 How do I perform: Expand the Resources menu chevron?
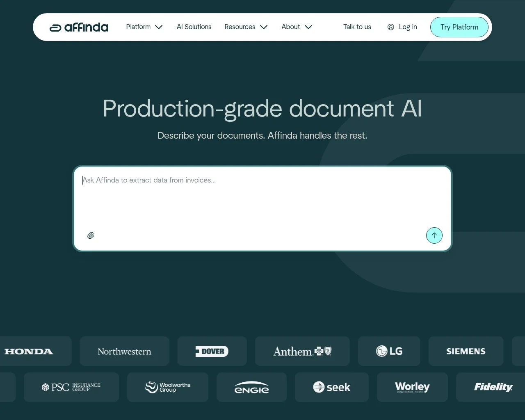pyautogui.click(x=264, y=27)
